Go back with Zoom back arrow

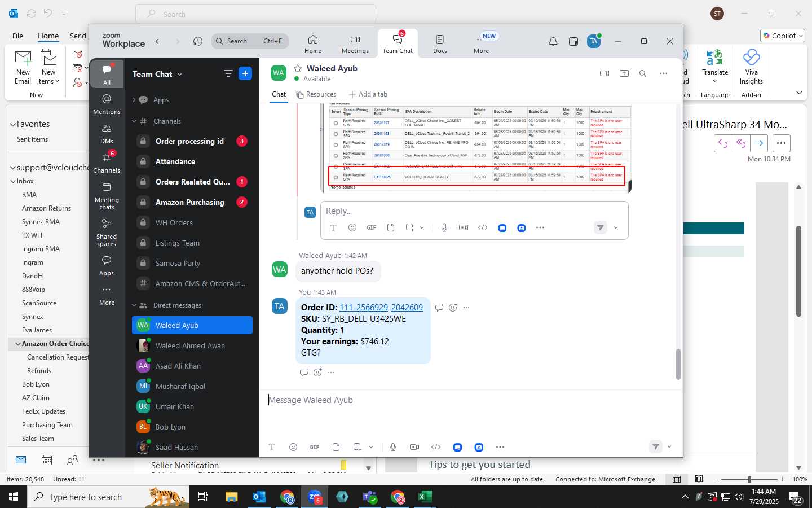(157, 41)
